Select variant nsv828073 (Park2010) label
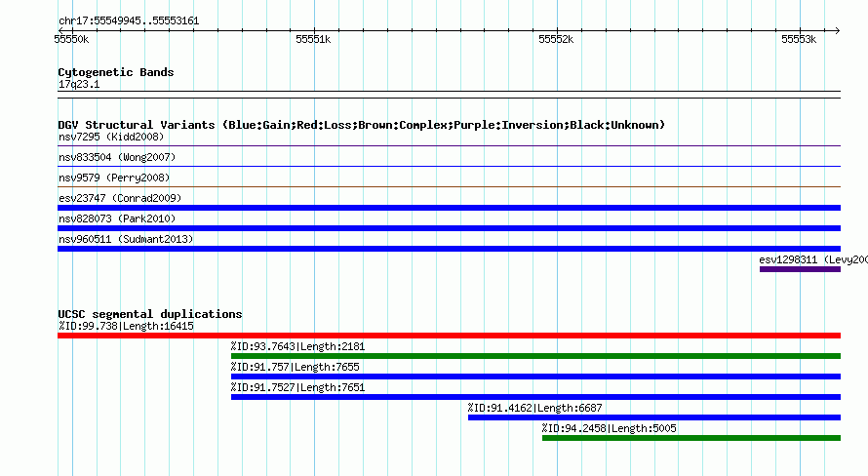This screenshot has height=476, width=868. pyautogui.click(x=117, y=218)
